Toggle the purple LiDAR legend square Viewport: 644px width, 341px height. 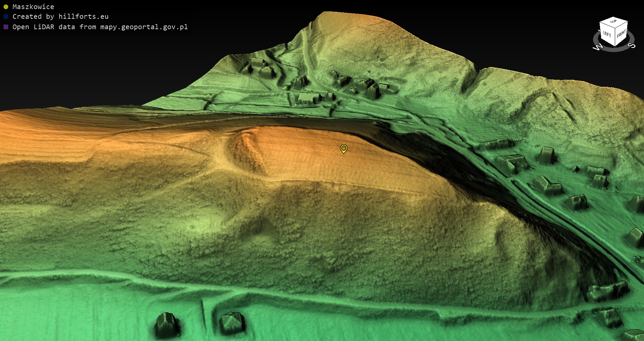point(6,27)
